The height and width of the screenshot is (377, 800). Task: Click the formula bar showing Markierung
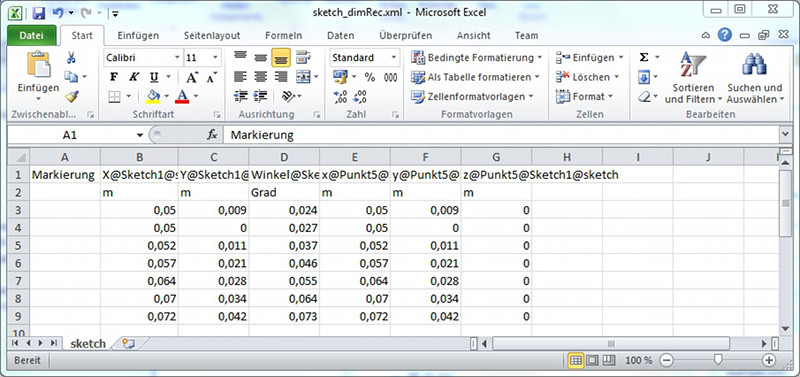pos(501,135)
